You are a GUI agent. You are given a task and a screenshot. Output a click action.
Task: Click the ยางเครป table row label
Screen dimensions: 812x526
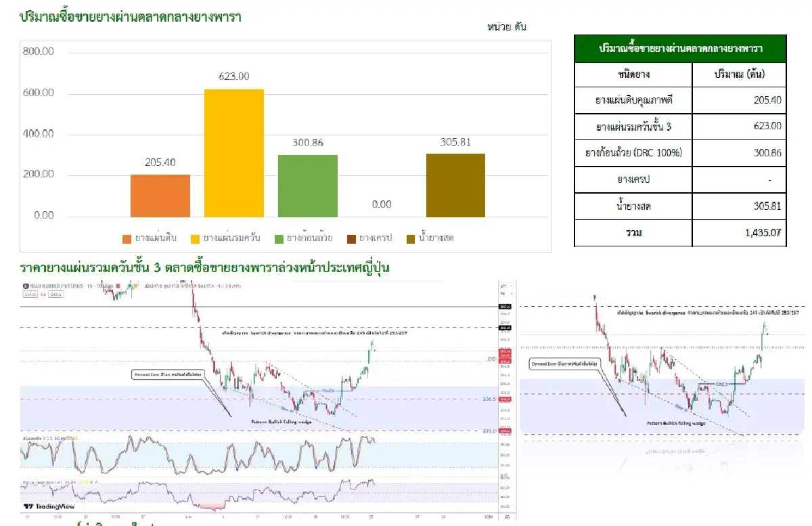(633, 179)
